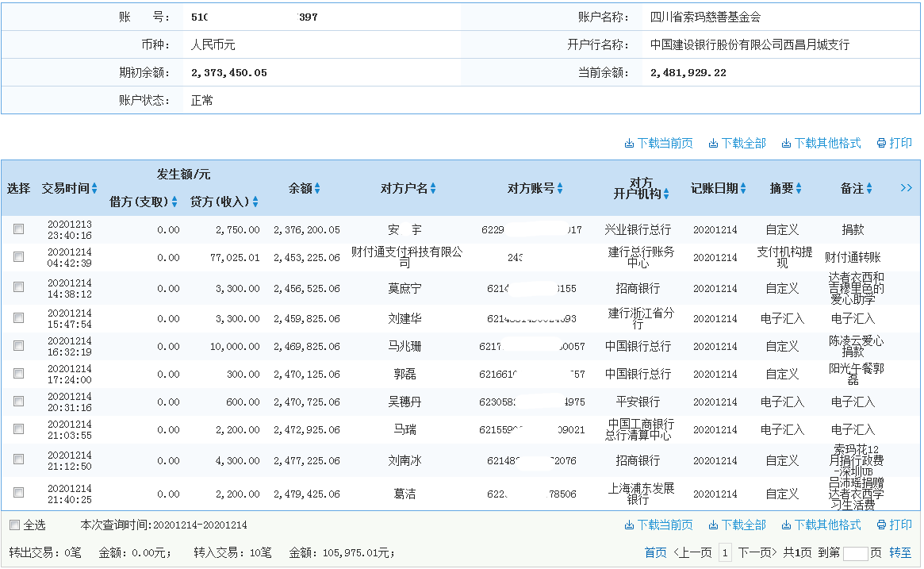Click opening balance 2,373,450.05 value

click(228, 73)
